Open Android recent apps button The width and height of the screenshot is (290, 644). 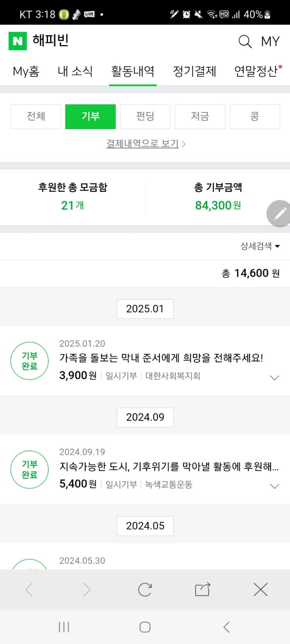64,627
